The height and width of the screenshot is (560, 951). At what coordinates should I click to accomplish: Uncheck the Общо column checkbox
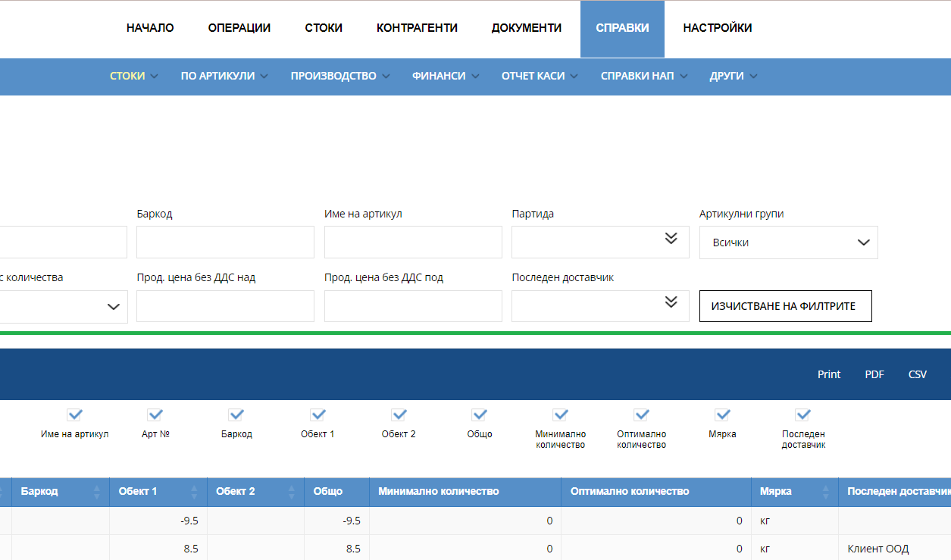point(479,415)
